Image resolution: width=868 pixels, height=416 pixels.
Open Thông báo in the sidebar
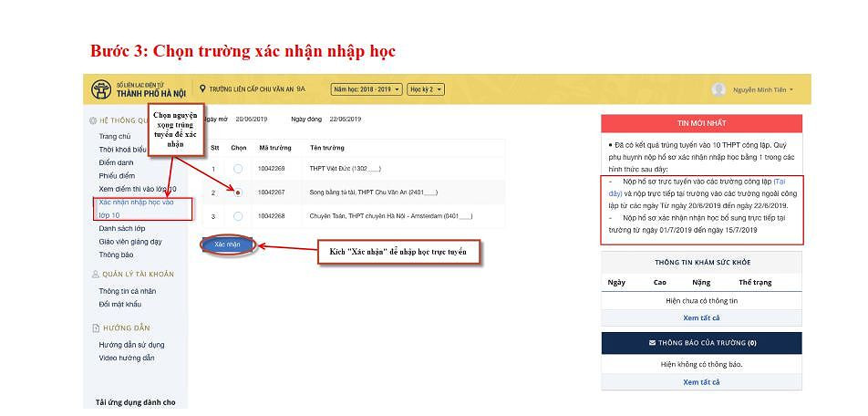[116, 255]
